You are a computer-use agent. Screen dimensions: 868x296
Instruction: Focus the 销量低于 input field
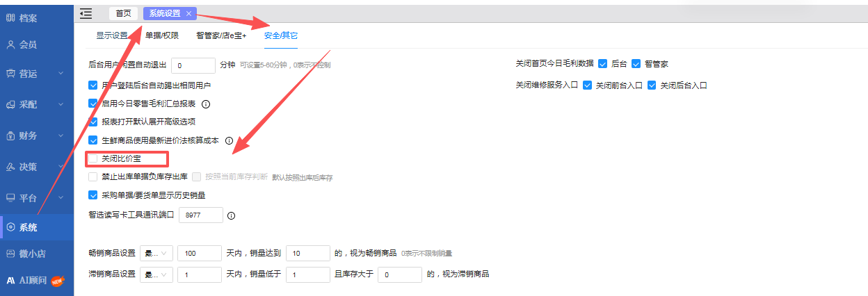click(307, 274)
